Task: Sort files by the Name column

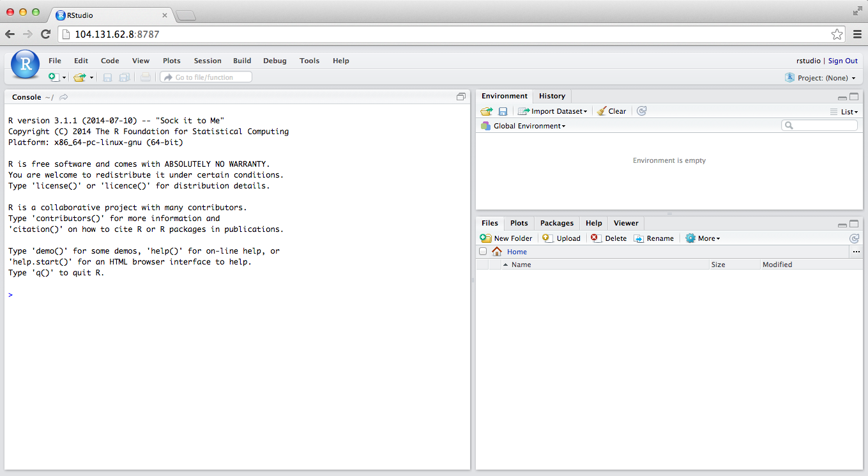Action: (x=605, y=265)
